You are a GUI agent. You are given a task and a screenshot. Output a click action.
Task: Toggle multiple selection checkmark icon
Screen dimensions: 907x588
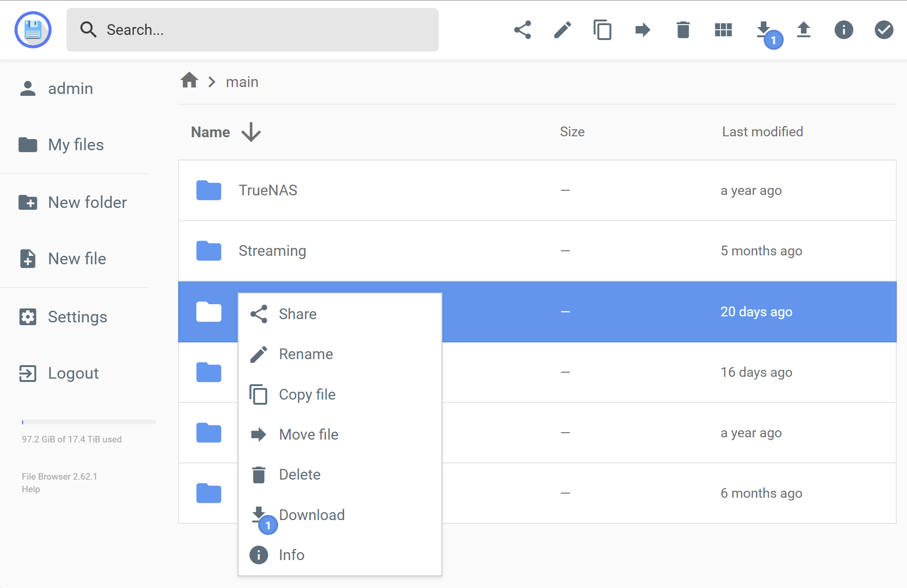pyautogui.click(x=883, y=30)
